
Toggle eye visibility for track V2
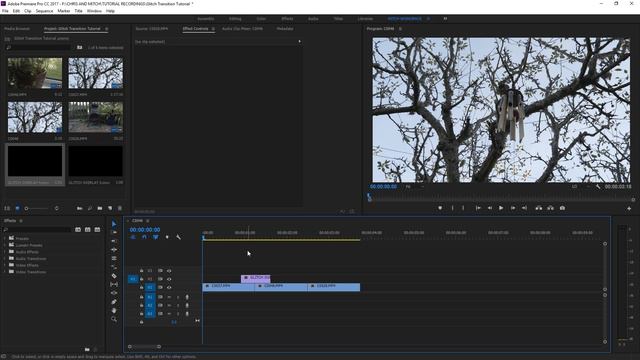(169, 279)
